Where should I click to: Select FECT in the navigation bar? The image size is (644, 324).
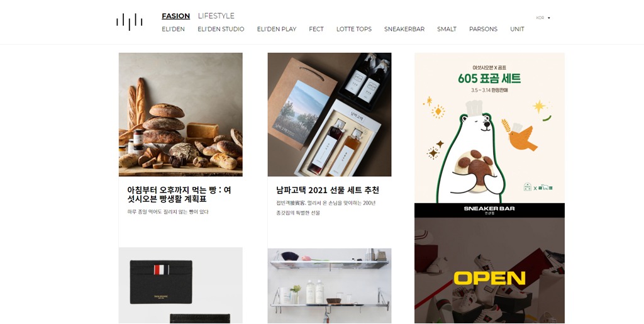click(316, 29)
